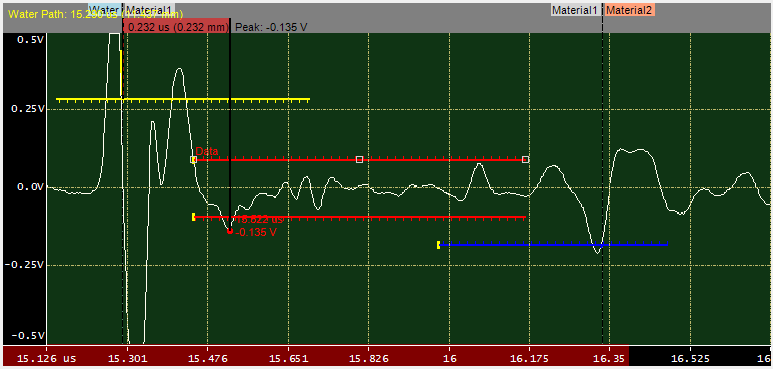The height and width of the screenshot is (369, 773).
Task: Click the red peak marker dot on the waveform
Action: click(230, 231)
